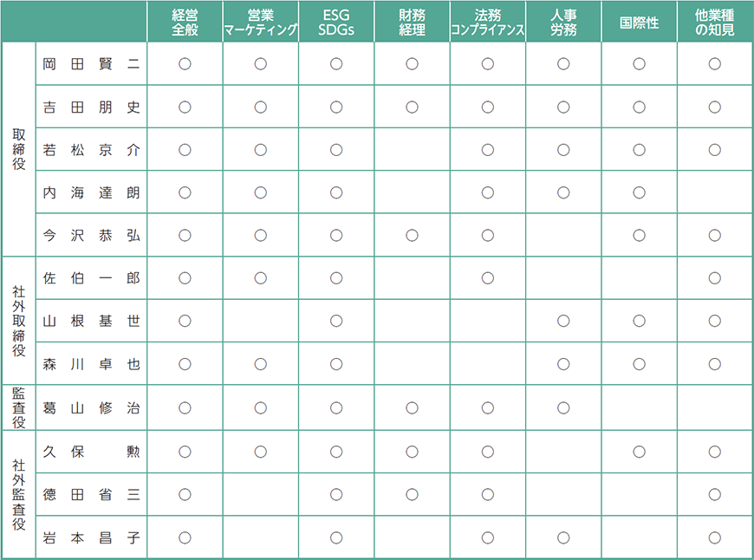Screen dimensions: 754x560
Task: Click the 国際性 column header
Action: 639,23
